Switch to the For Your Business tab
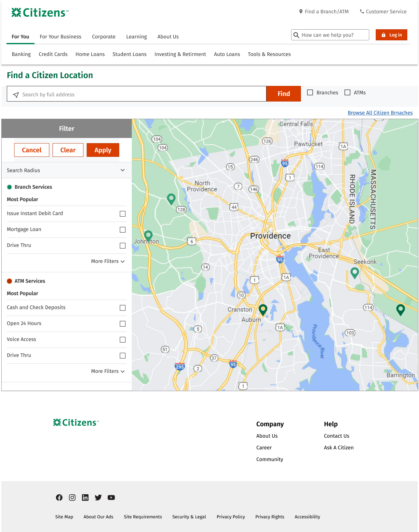419x532 pixels. coord(61,37)
